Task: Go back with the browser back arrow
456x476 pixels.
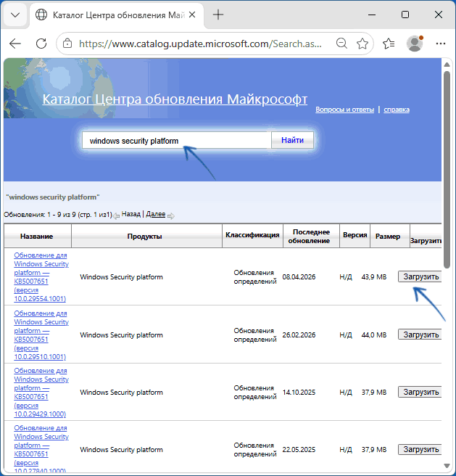Action: point(15,44)
